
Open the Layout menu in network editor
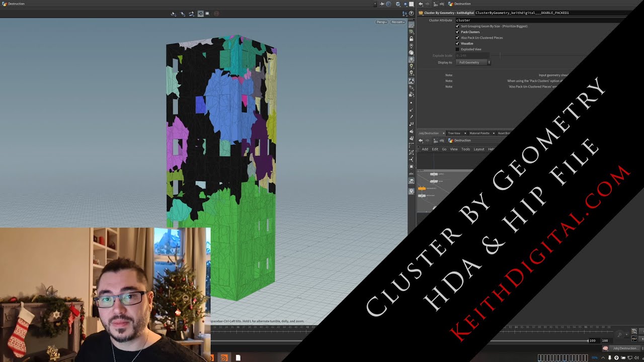tap(479, 149)
